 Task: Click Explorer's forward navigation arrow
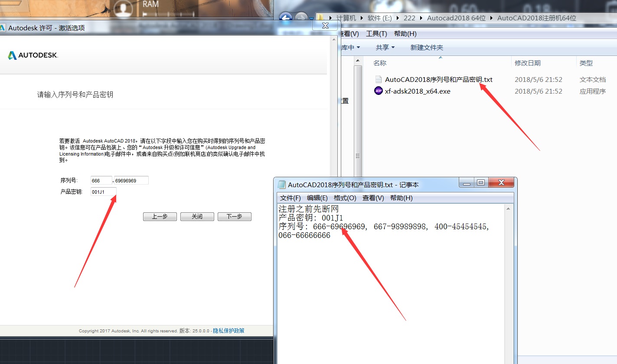pos(301,18)
